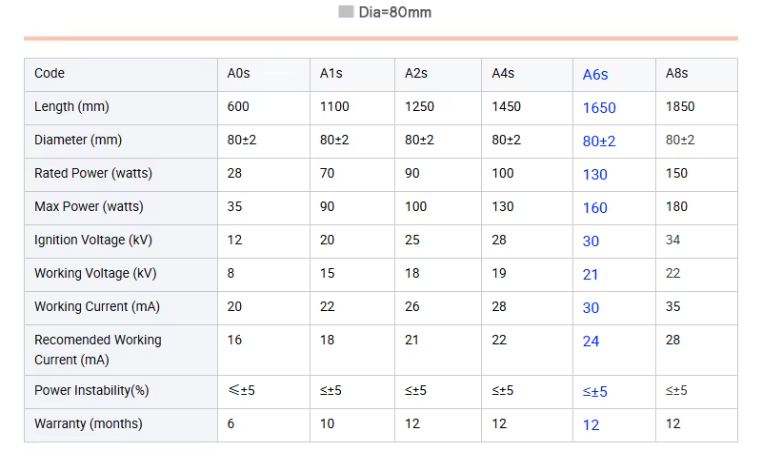Click the Power Instability(%) row label
Screen dimensions: 759x457
(x=91, y=390)
